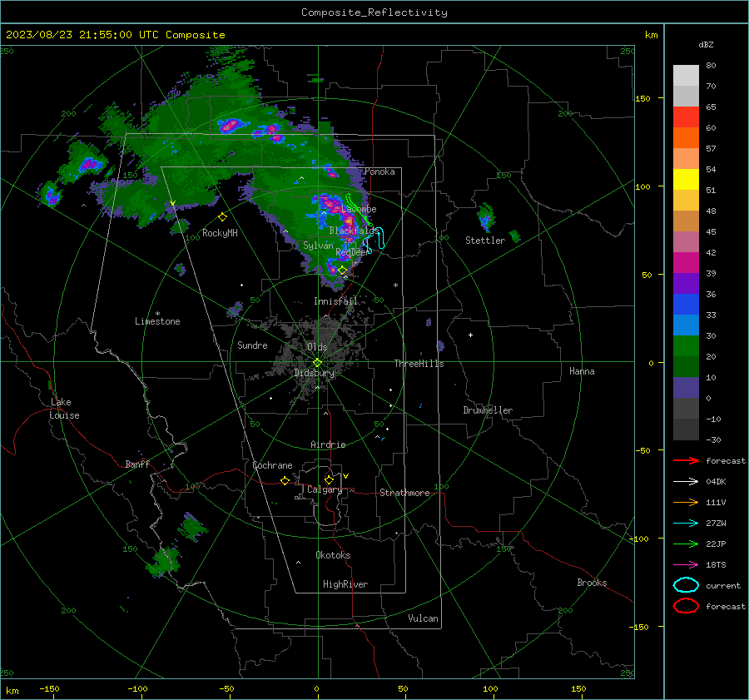Click the Cochrane city label

272,465
